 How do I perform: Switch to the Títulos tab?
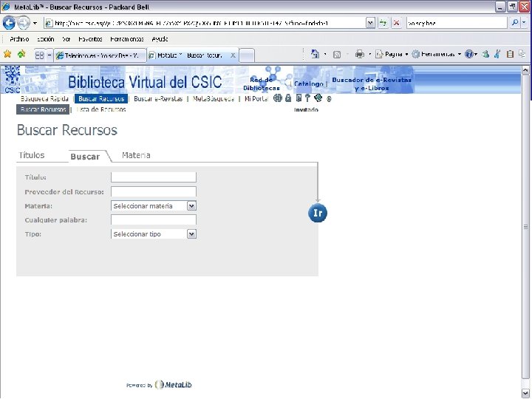32,155
